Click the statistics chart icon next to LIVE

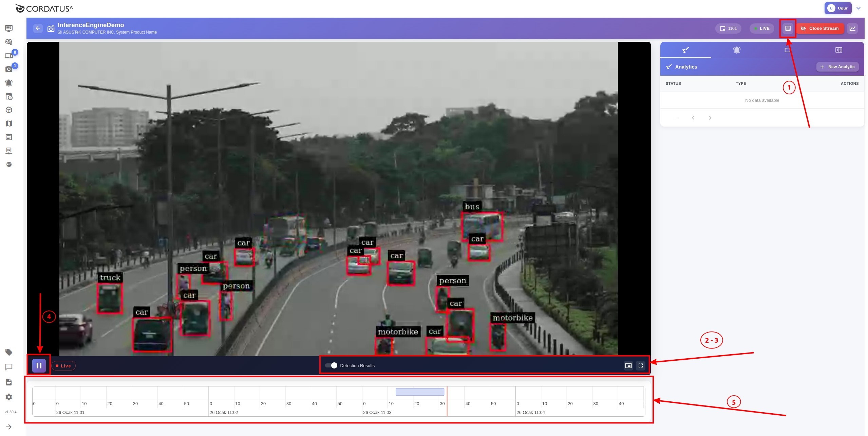pos(788,29)
